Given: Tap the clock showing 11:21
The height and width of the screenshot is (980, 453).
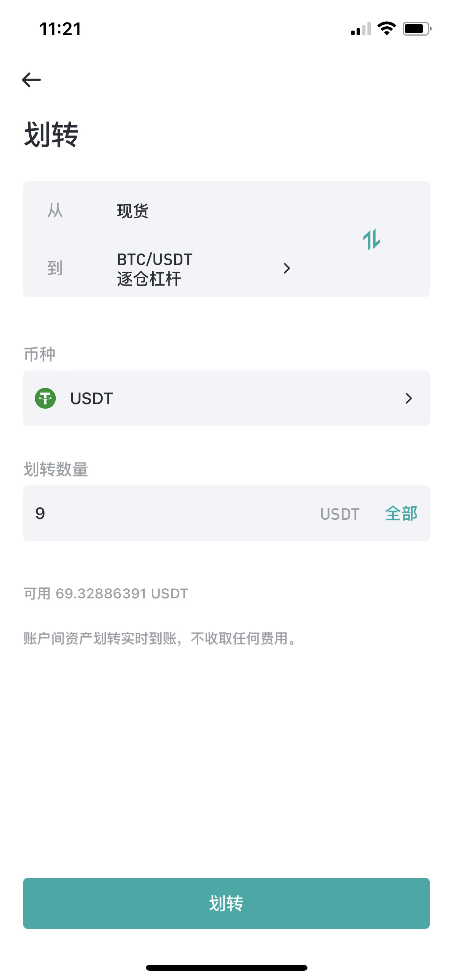Looking at the screenshot, I should [x=60, y=29].
